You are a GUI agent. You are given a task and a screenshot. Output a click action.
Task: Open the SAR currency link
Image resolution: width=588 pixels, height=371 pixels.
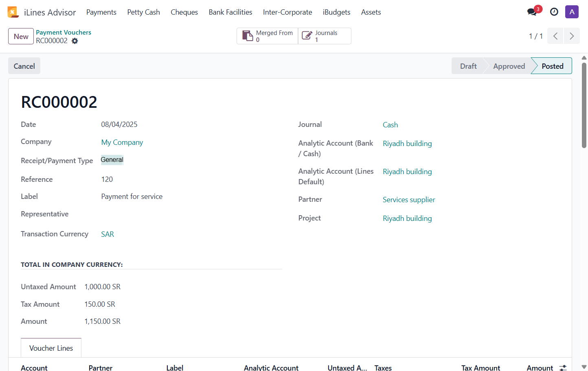108,234
